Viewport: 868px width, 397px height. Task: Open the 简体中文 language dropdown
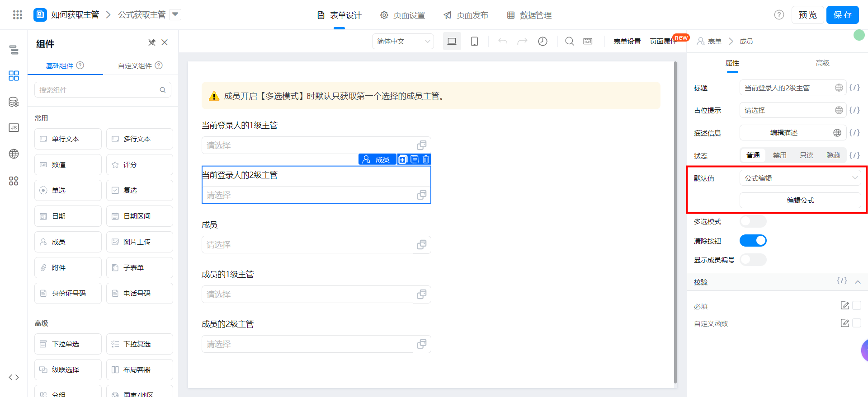(x=403, y=41)
